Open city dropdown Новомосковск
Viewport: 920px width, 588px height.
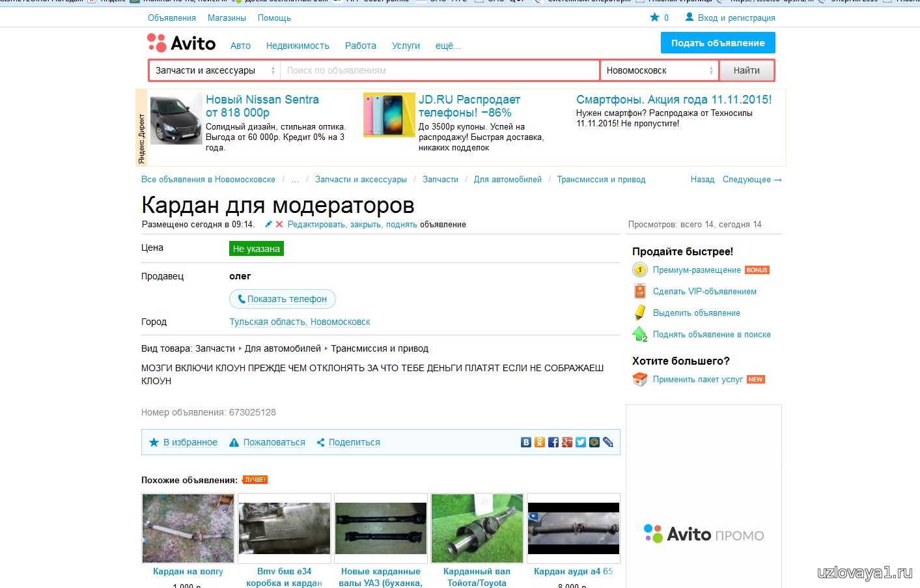pos(659,70)
